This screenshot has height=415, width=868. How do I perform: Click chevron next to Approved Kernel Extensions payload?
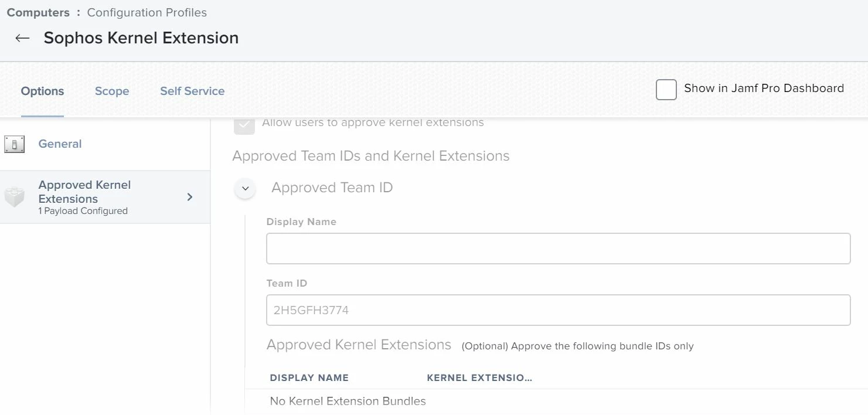pyautogui.click(x=189, y=197)
